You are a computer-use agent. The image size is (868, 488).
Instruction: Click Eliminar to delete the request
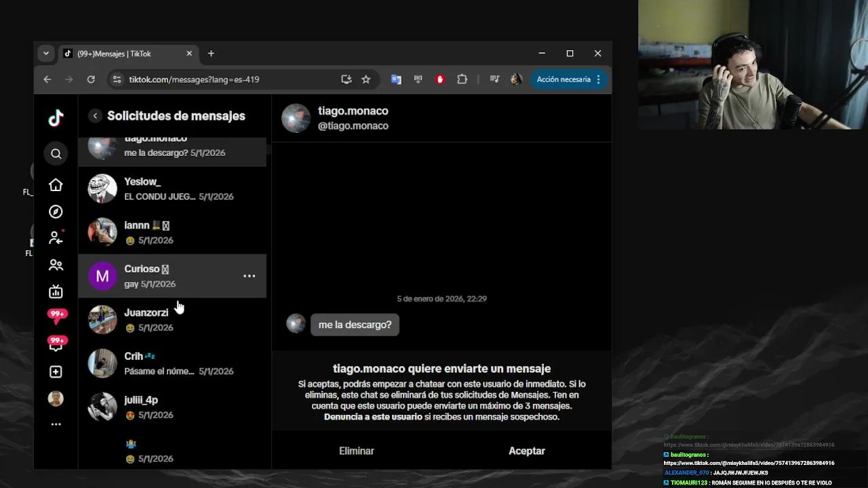pos(357,451)
